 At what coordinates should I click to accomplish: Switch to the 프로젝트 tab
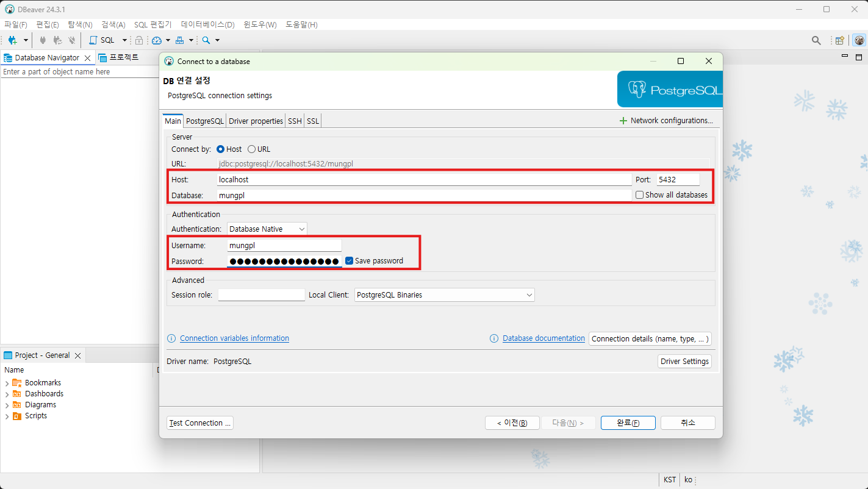point(119,57)
